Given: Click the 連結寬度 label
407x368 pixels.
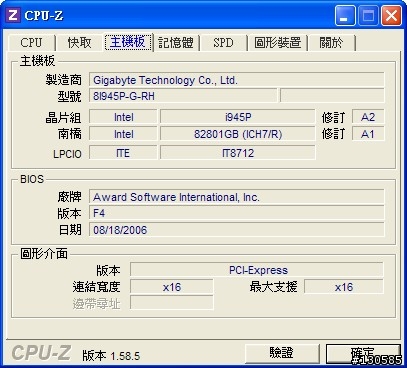Looking at the screenshot, I should [96, 287].
